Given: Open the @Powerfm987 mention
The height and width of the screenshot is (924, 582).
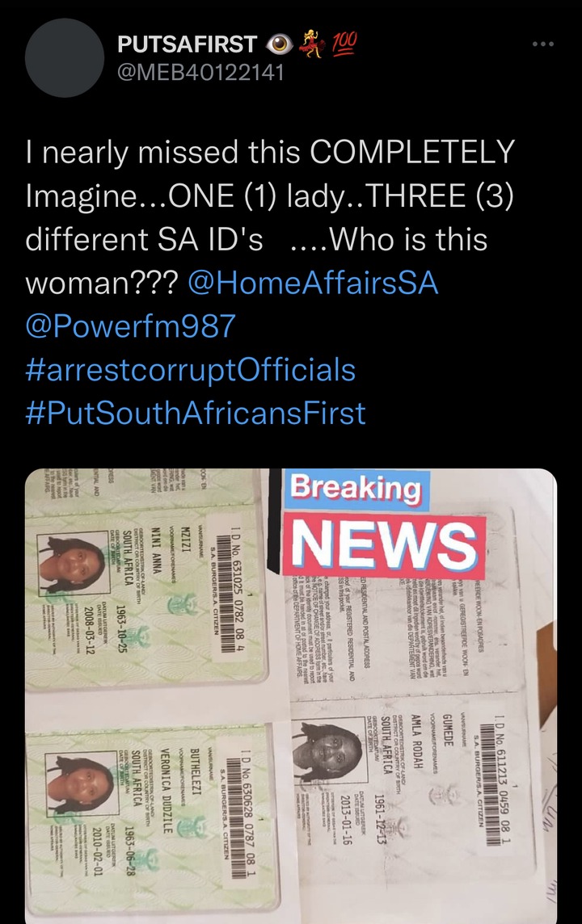Looking at the screenshot, I should pos(131,325).
